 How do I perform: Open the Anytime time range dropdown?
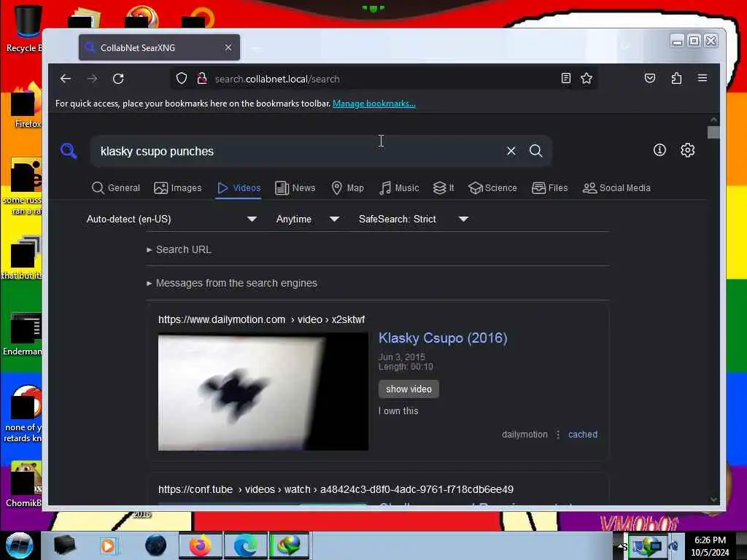[307, 219]
